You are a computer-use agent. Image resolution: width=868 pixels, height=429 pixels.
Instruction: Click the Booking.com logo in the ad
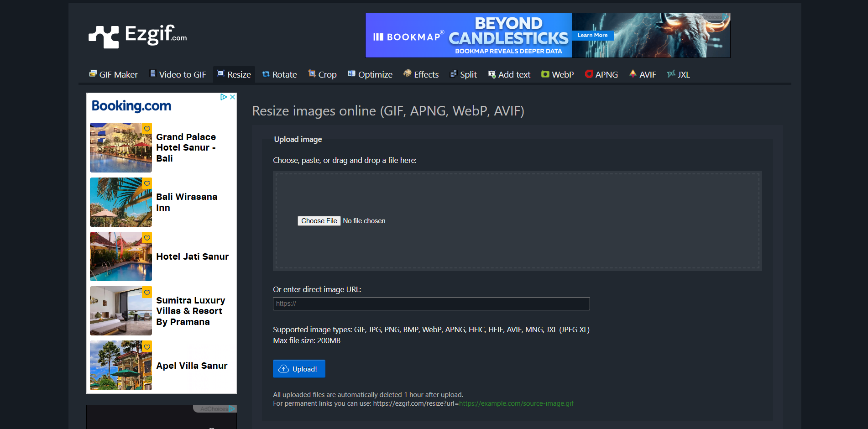coord(131,106)
